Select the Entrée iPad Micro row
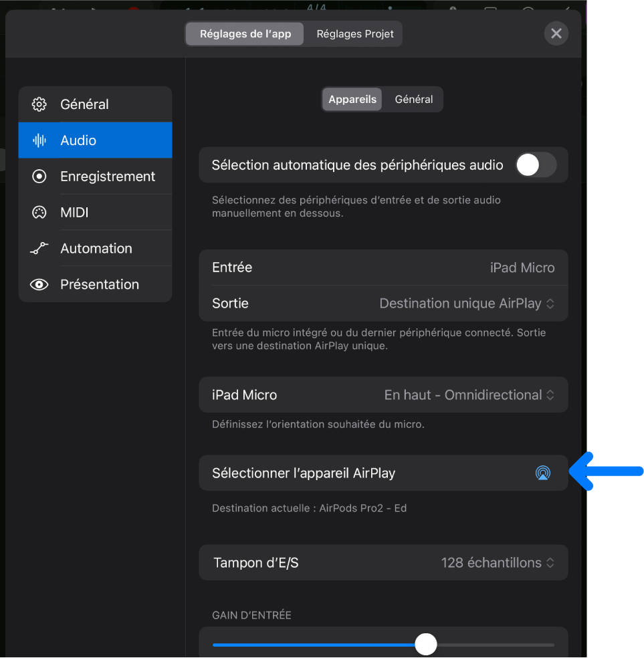The width and height of the screenshot is (644, 658). pyautogui.click(x=383, y=267)
